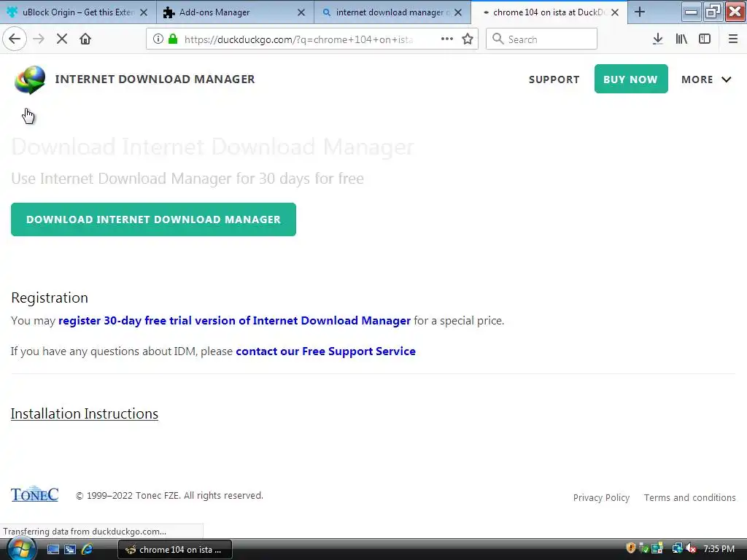Click the Tonec logo in footer
The height and width of the screenshot is (560, 747).
tap(35, 494)
